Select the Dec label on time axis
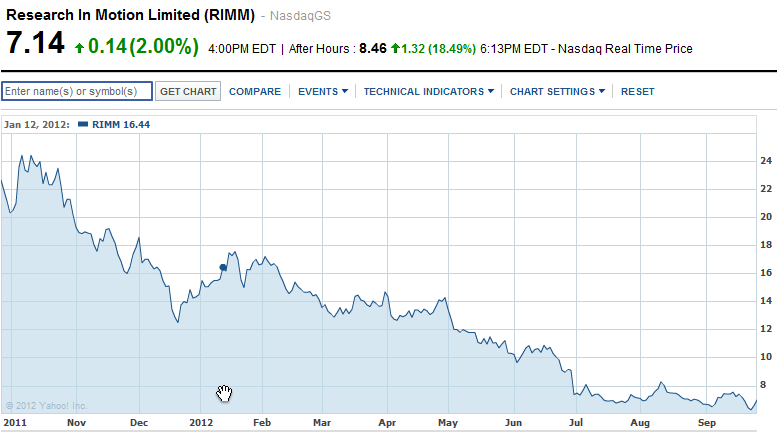This screenshot has width=777, height=432. coord(139,423)
